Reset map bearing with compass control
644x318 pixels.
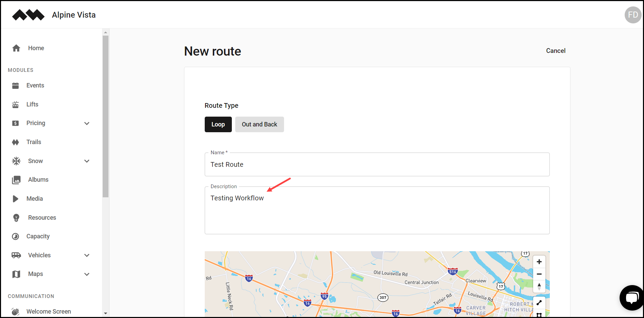[x=539, y=286]
